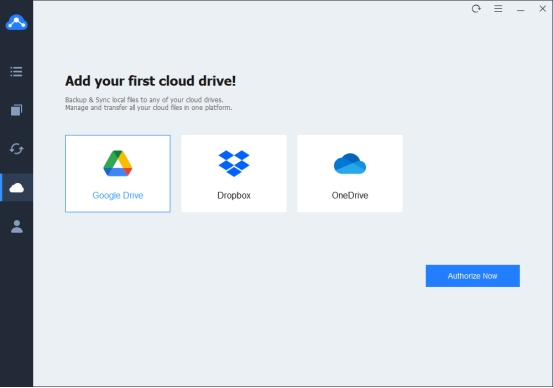Open the backup copy sidebar icon

click(x=16, y=110)
